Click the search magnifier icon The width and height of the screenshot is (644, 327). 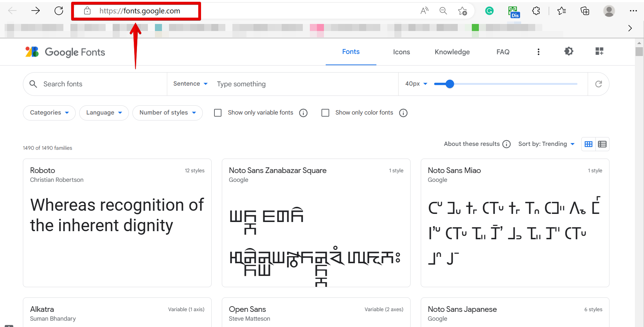[x=33, y=84]
